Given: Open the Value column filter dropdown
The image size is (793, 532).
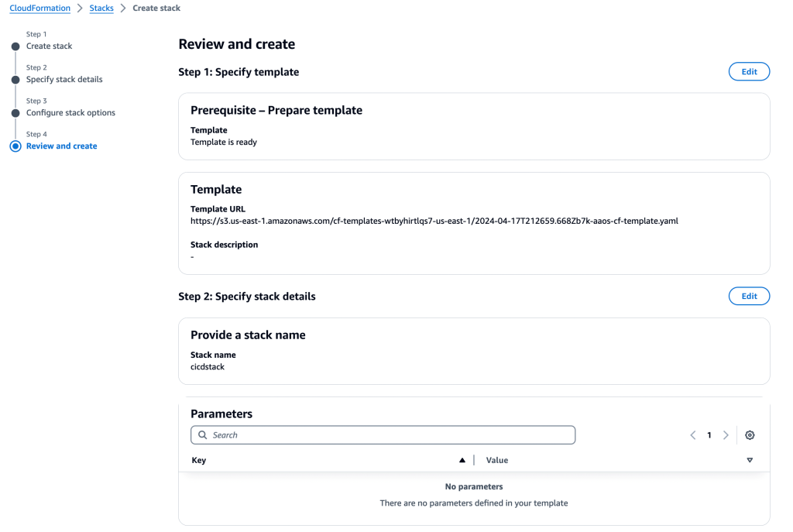Looking at the screenshot, I should [x=750, y=459].
